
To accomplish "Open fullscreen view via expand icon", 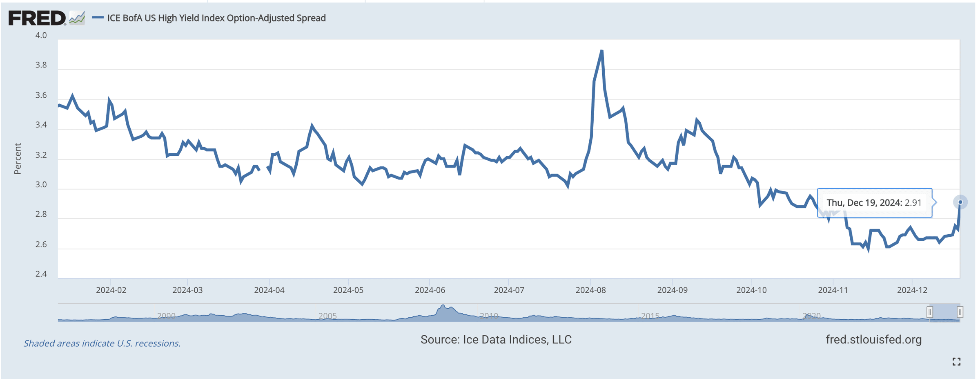I will pyautogui.click(x=956, y=361).
